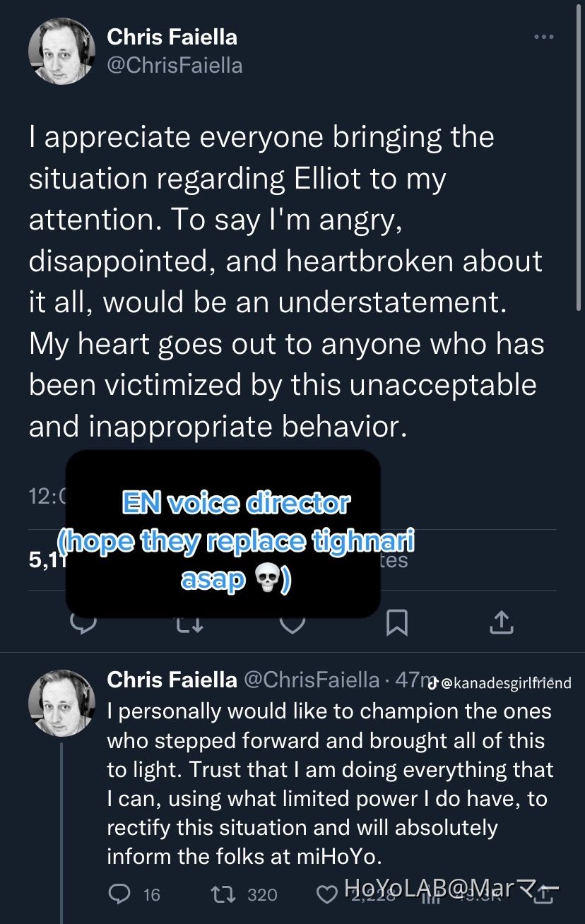
Task: Like the main tweet with the heart
Action: coord(292,623)
